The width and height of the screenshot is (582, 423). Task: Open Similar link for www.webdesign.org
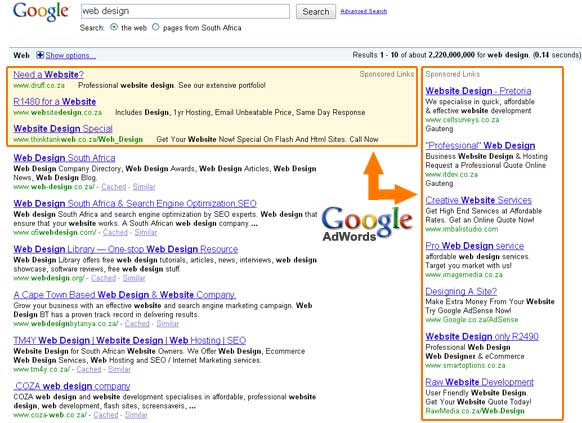134,278
